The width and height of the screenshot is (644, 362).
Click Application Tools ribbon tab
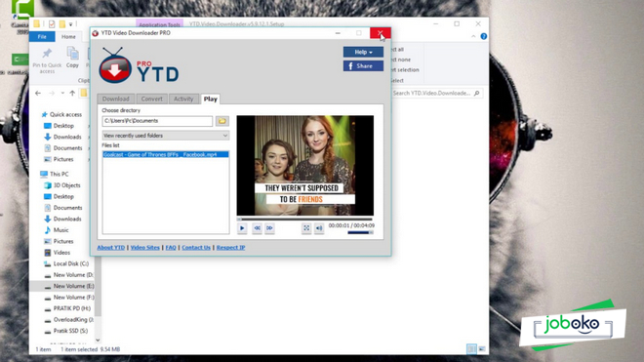point(159,24)
